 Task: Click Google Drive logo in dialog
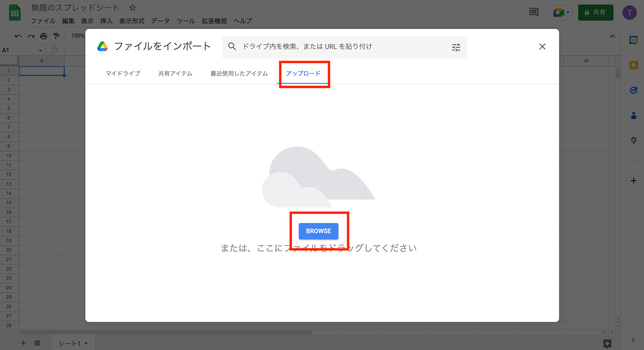coord(102,47)
